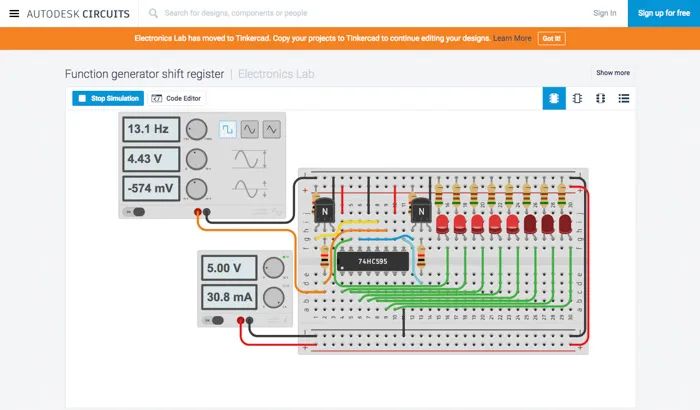
Task: Click the frequency knob beside 13.1 Hz
Action: click(197, 129)
